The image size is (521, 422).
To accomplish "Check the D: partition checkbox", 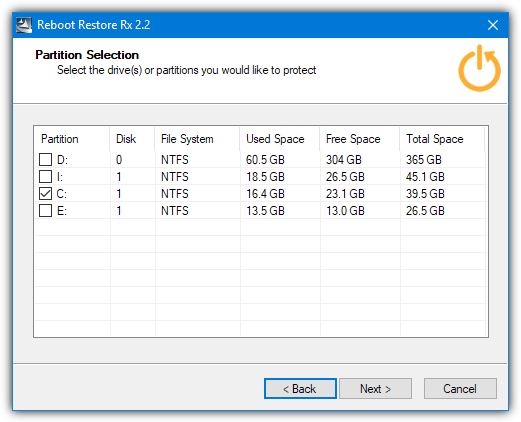I will [45, 160].
